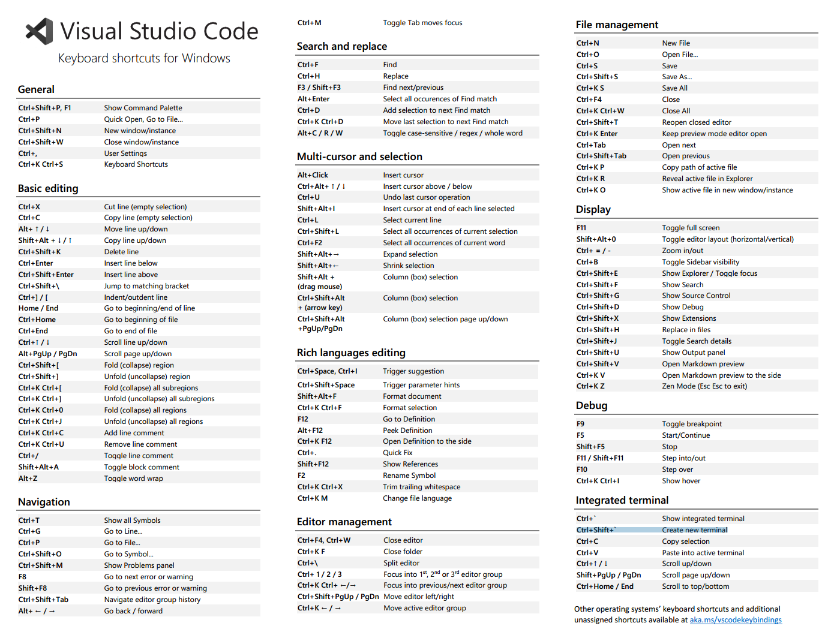The image size is (834, 644).
Task: Click the Search and replace heading
Action: (x=341, y=46)
